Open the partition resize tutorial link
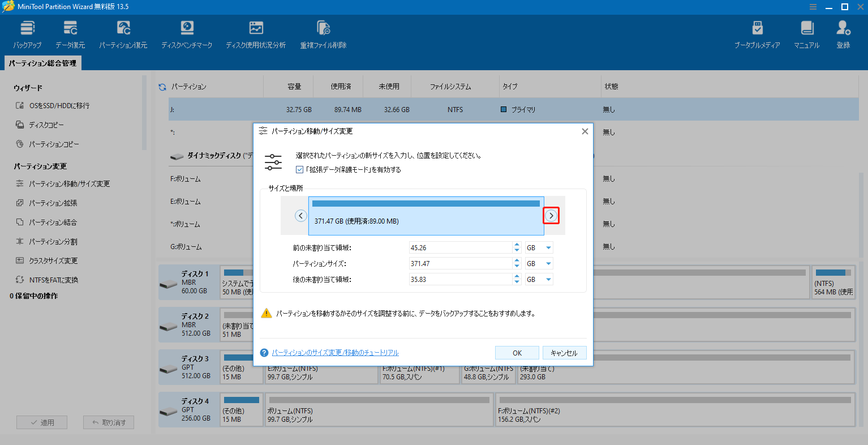Image resolution: width=868 pixels, height=445 pixels. pyautogui.click(x=335, y=352)
